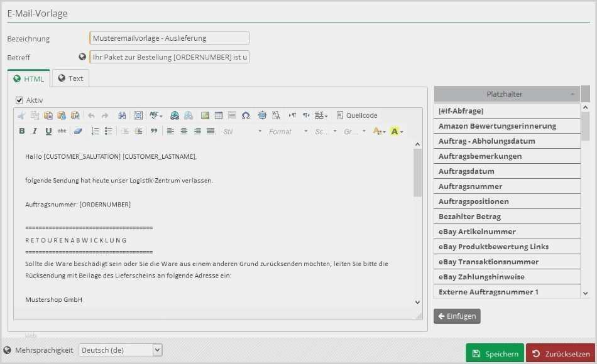Click the Cut icon in editor toolbar

coord(22,115)
